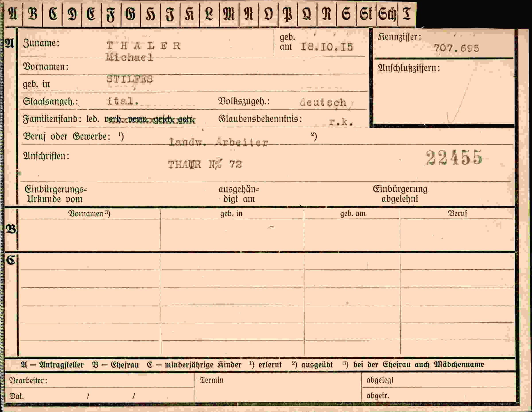This screenshot has width=532, height=412.
Task: Click the 'Einbürgerung abgelehnt' label
Action: [400, 194]
